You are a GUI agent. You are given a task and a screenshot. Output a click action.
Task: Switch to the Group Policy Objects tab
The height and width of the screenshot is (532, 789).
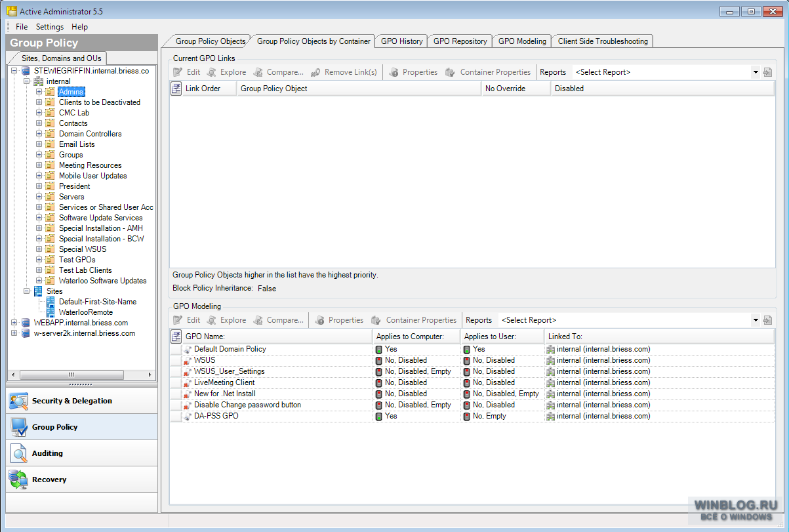pyautogui.click(x=210, y=41)
